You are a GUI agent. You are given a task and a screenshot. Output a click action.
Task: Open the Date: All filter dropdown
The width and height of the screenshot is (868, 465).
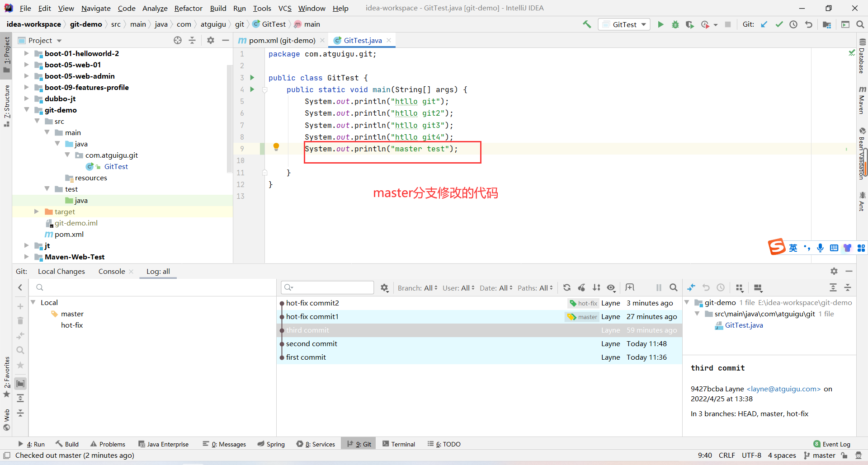[496, 288]
